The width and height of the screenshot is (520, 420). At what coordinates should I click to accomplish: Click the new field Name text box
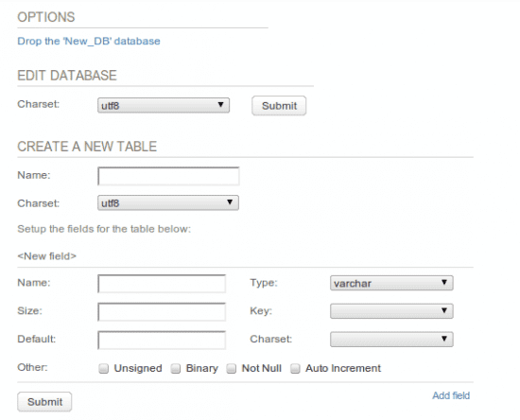coord(162,284)
